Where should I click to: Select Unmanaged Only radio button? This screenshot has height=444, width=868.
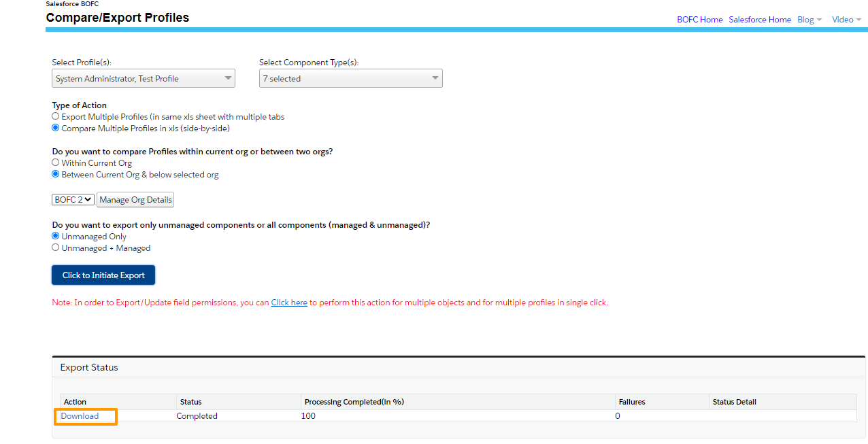tap(56, 236)
